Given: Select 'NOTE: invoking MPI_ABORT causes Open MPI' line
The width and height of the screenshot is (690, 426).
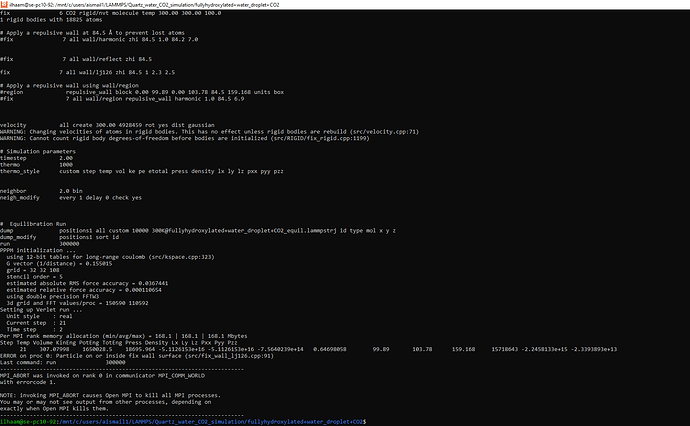Looking at the screenshot, I should [x=110, y=396].
